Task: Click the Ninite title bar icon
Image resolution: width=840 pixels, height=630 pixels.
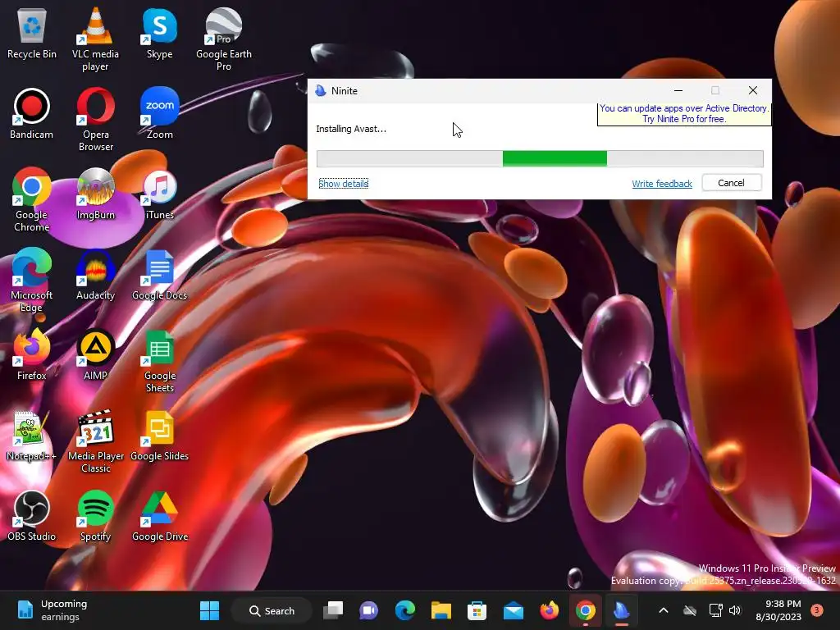Action: click(321, 90)
